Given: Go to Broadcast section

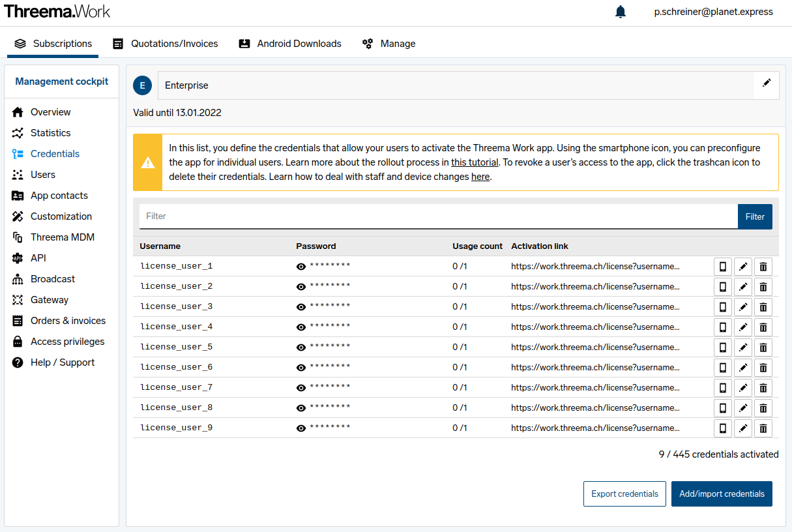Looking at the screenshot, I should pos(44,279).
